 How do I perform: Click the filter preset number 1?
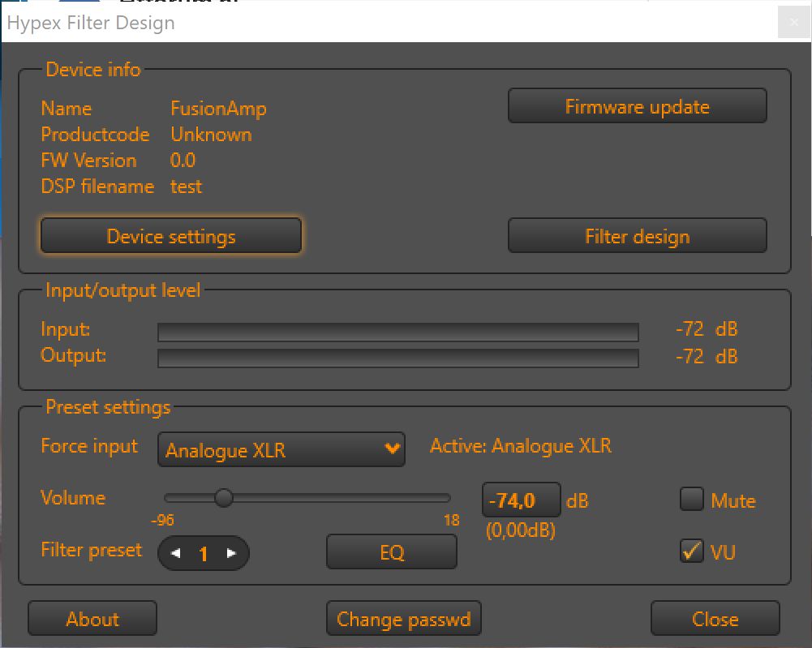click(x=204, y=554)
